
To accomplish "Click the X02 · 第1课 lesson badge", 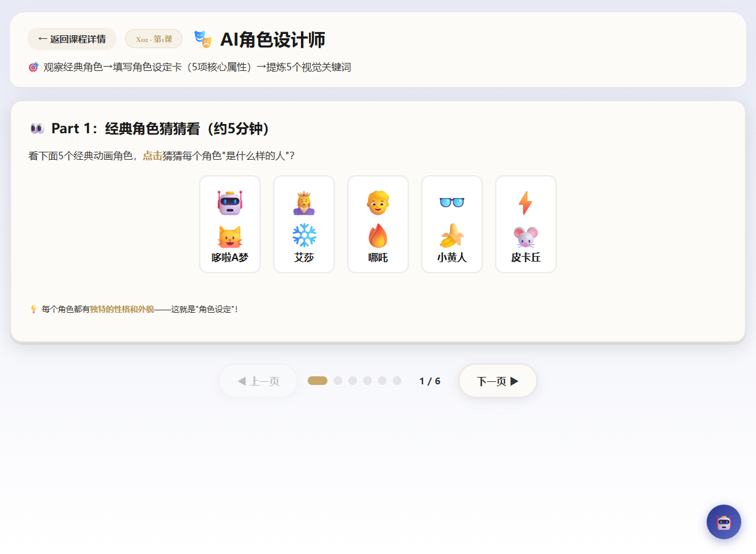I will pyautogui.click(x=154, y=39).
